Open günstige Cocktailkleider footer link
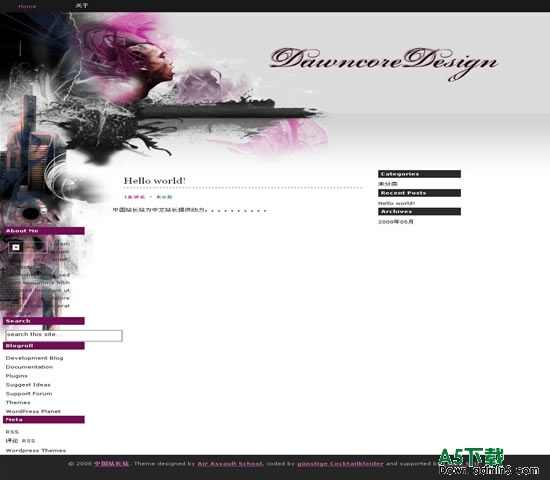 (340, 464)
